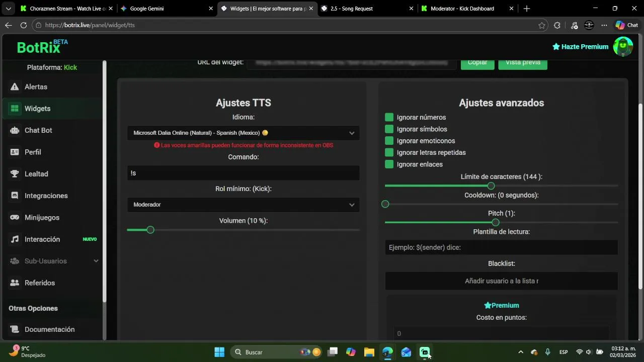Open Referidos in the sidebar

coord(40,283)
